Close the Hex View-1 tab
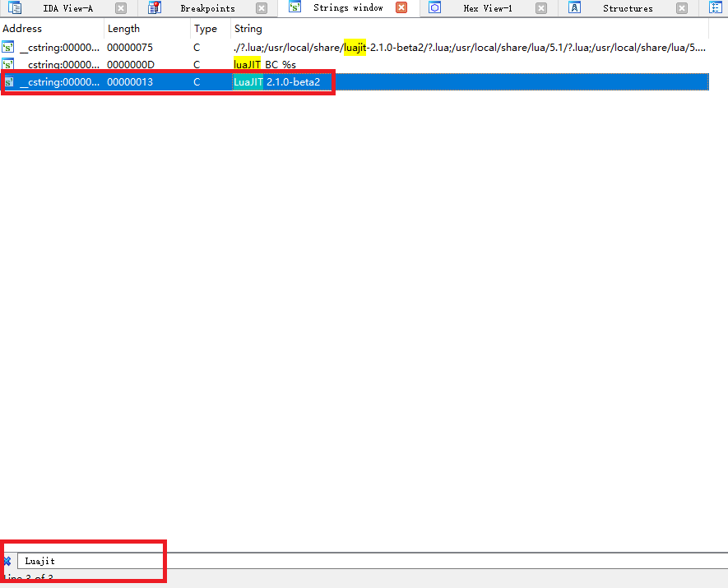This screenshot has width=728, height=588. pyautogui.click(x=541, y=8)
